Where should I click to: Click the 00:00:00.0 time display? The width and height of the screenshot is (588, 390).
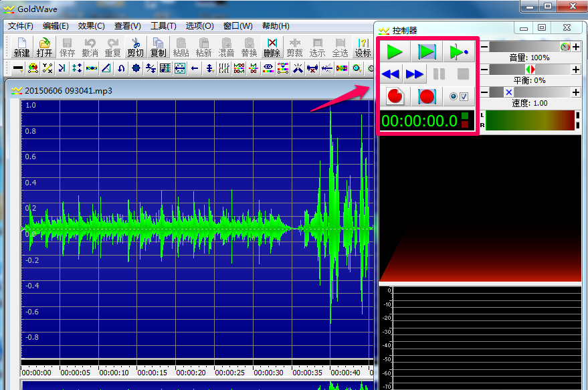pos(419,120)
